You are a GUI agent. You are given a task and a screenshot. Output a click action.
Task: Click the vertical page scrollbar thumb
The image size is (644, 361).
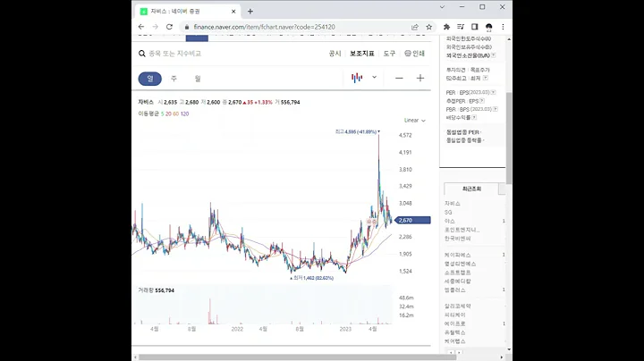tap(509, 139)
